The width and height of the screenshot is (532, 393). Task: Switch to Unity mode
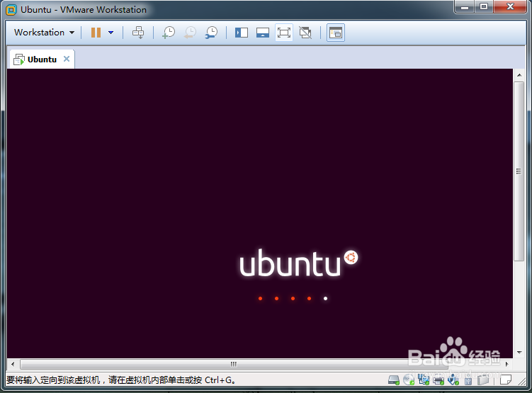(x=305, y=33)
